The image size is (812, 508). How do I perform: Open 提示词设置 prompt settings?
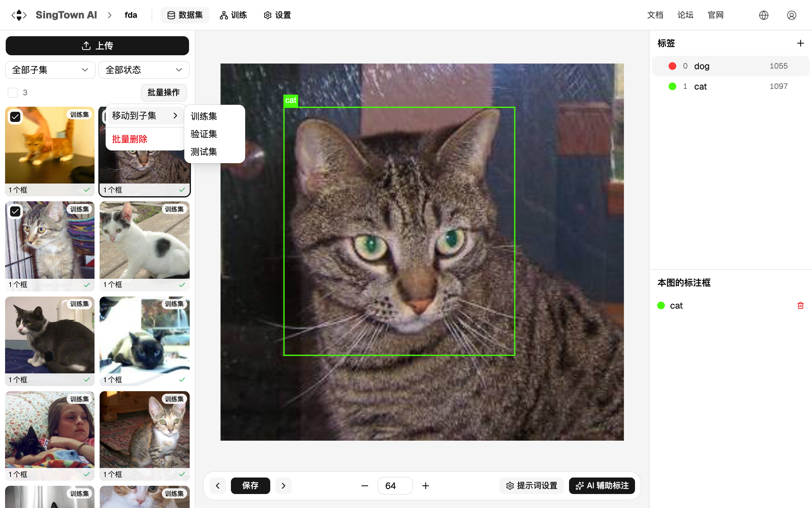(532, 485)
